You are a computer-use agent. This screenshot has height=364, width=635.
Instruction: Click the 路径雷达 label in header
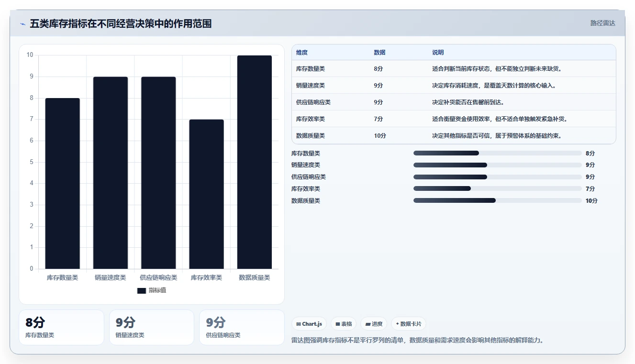[602, 23]
